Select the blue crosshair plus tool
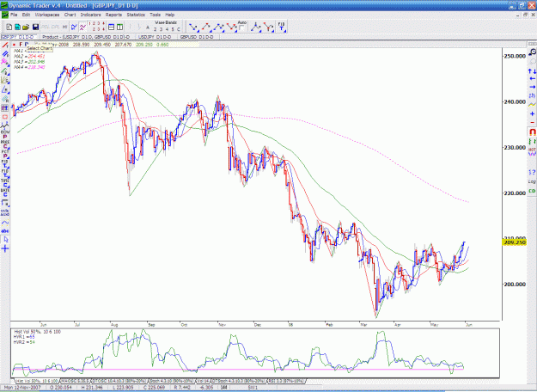Image resolution: width=537 pixels, height=392 pixels. [5, 248]
